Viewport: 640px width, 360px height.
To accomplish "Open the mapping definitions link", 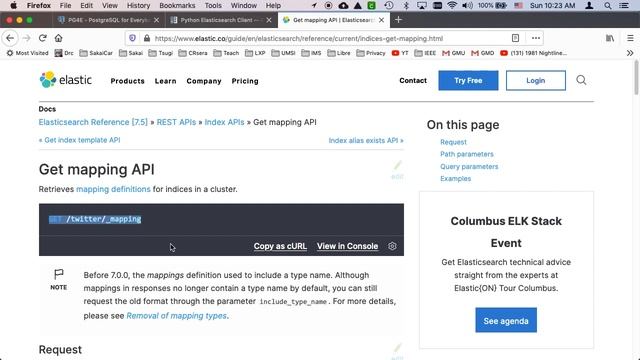I will pyautogui.click(x=113, y=189).
